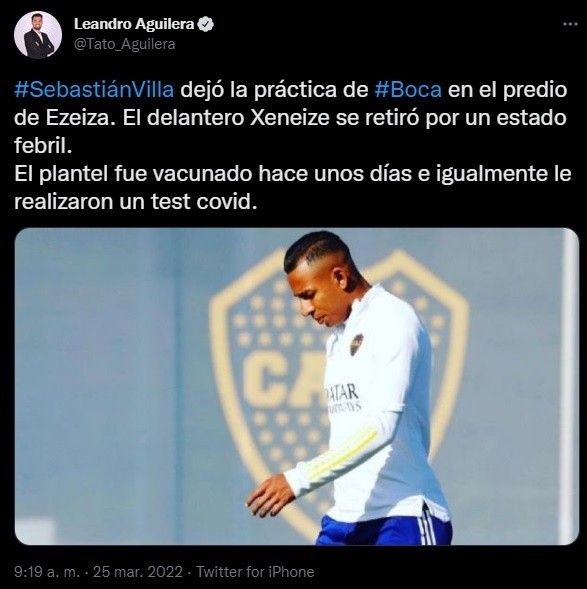The width and height of the screenshot is (587, 589).
Task: Click the phrase test covid in the tweet text
Action: click(204, 202)
